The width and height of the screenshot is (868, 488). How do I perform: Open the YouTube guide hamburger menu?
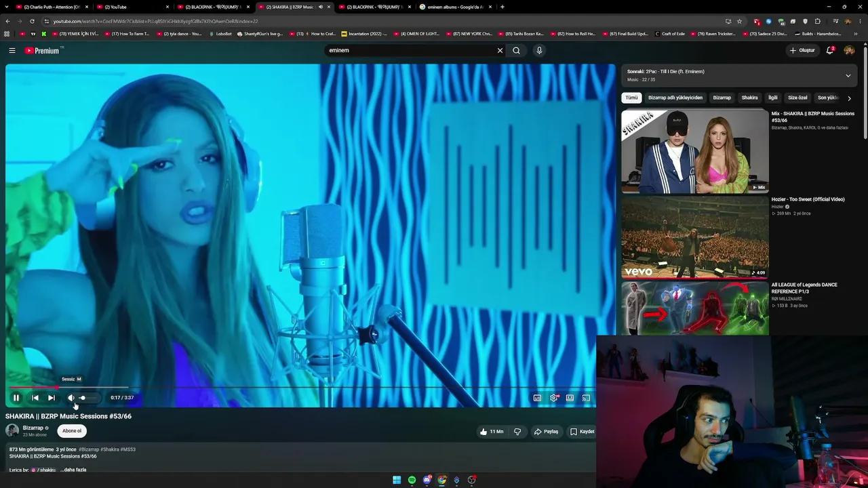click(x=12, y=50)
